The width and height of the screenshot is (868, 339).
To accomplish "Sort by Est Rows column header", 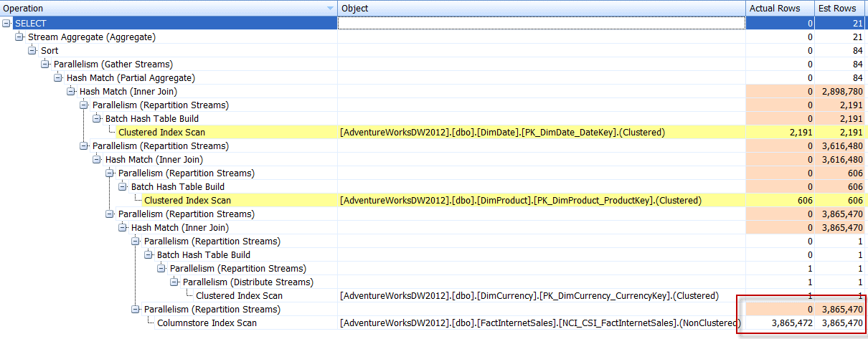I will click(841, 8).
